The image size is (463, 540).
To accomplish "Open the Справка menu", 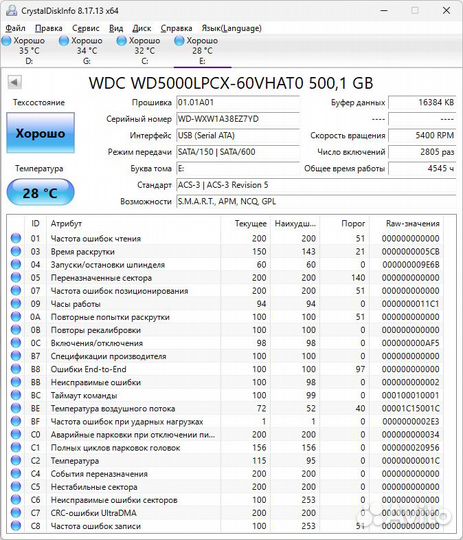I will (176, 28).
